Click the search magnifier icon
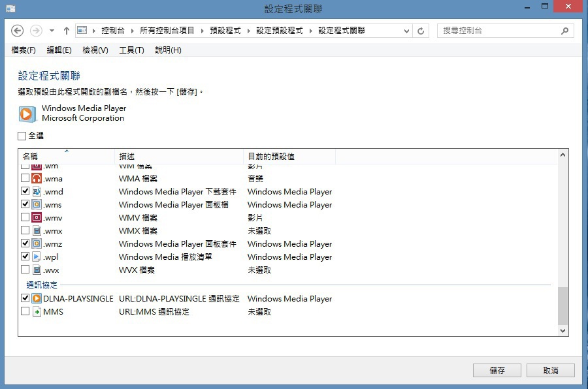Screen dimensions: 588x389 [564, 31]
